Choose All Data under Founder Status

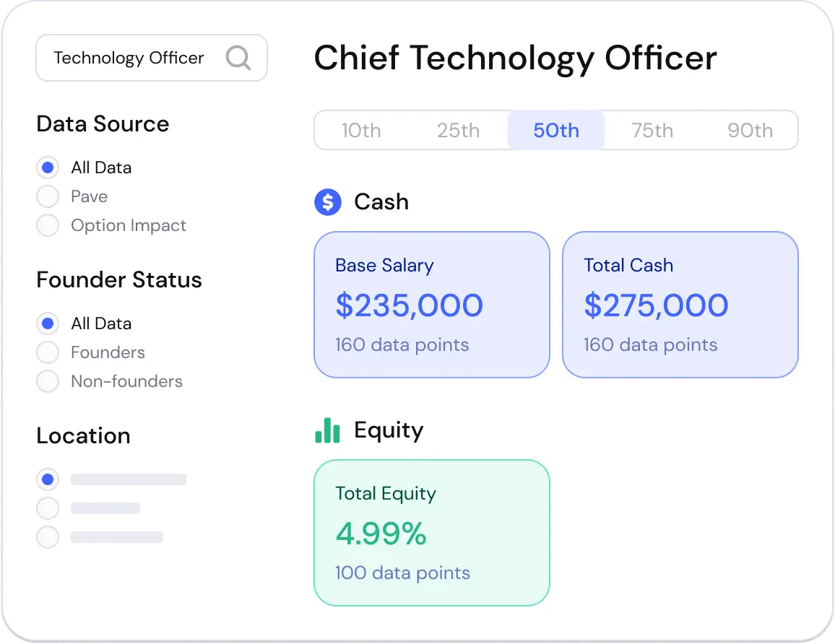[48, 323]
